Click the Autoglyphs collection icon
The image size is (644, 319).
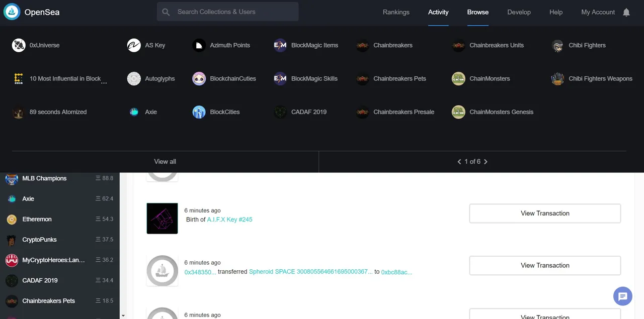coord(134,79)
